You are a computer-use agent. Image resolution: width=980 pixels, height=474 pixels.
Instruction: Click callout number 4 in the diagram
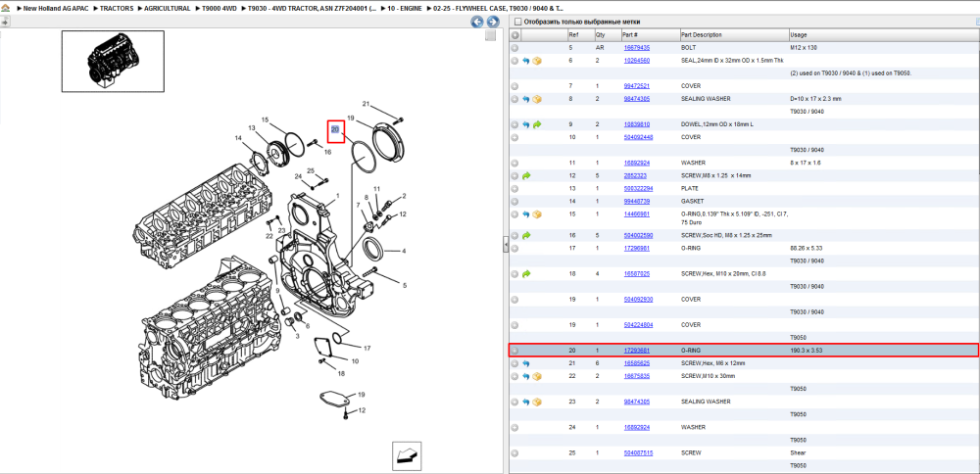coord(404,251)
